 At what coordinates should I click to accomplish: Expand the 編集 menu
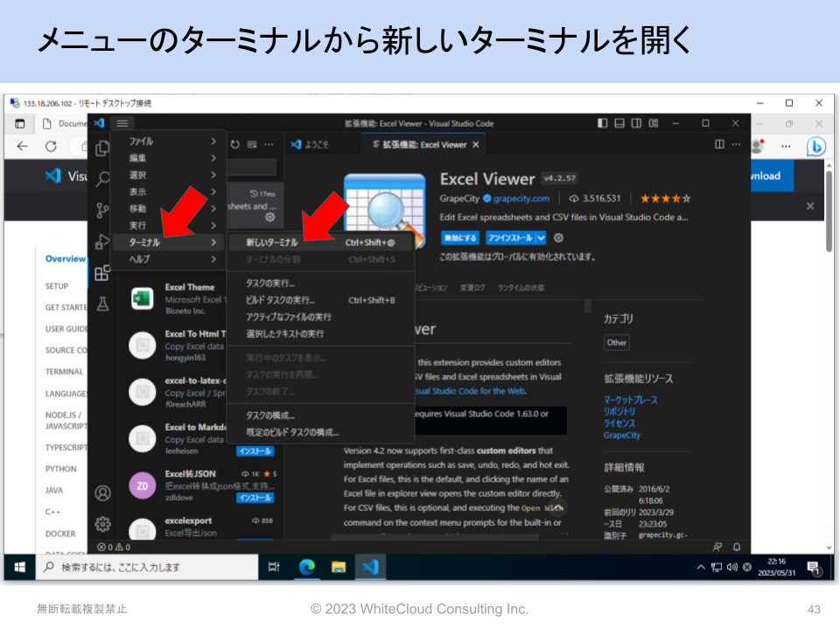pyautogui.click(x=170, y=158)
